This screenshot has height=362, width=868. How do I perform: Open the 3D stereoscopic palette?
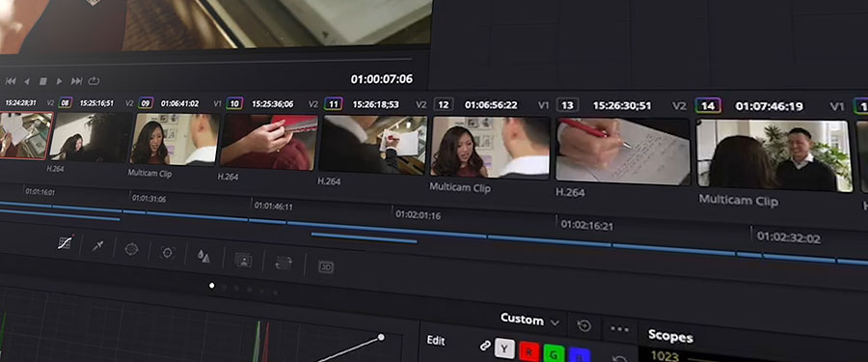(326, 267)
